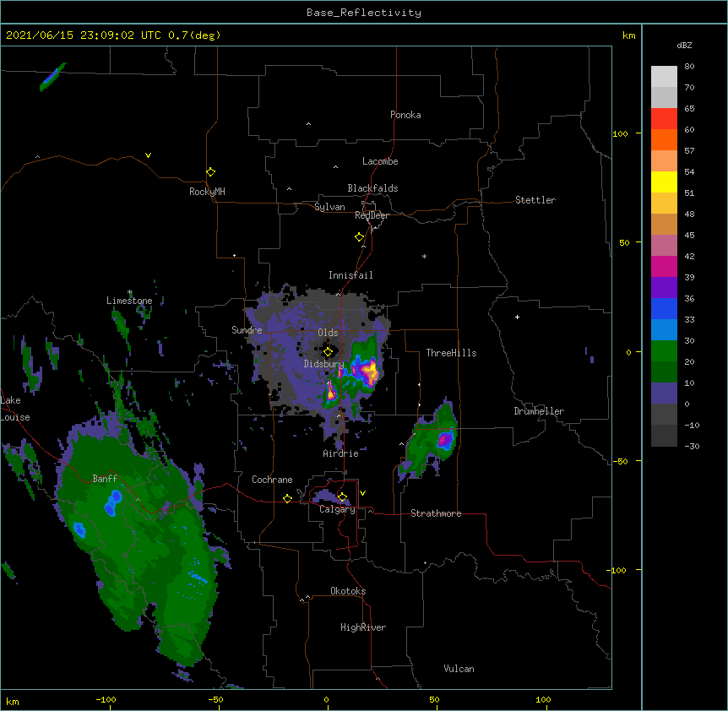Click the storm cell core north of Strathmore
The height and width of the screenshot is (711, 728).
pos(445,438)
